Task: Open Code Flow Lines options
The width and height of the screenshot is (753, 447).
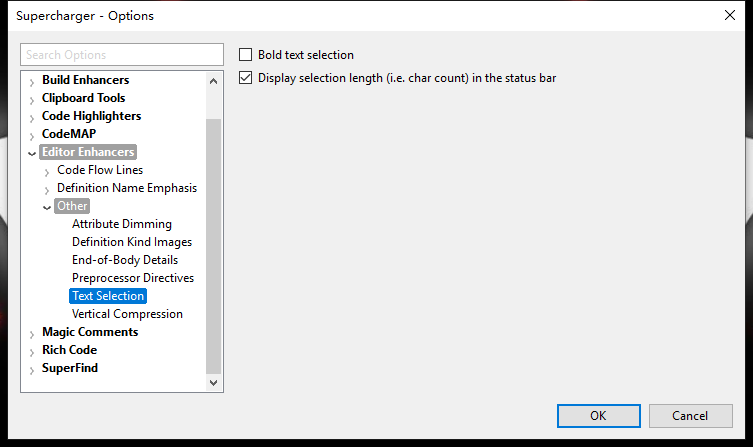Action: (100, 170)
